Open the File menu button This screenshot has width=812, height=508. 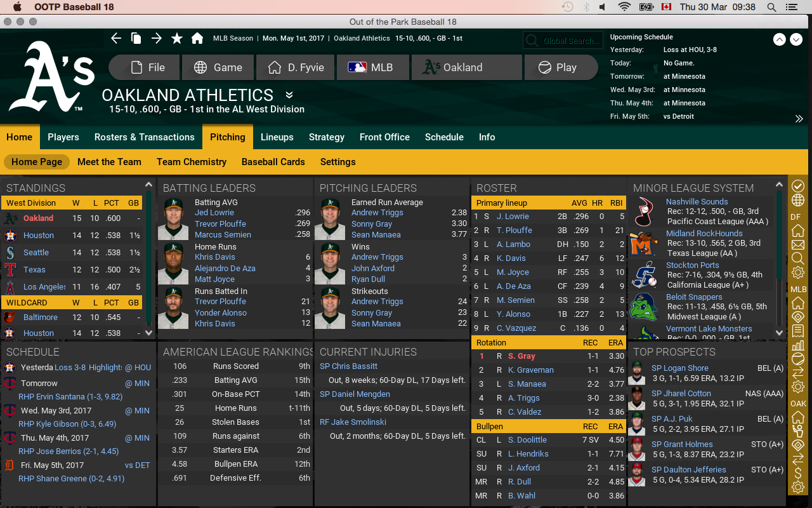coord(145,67)
